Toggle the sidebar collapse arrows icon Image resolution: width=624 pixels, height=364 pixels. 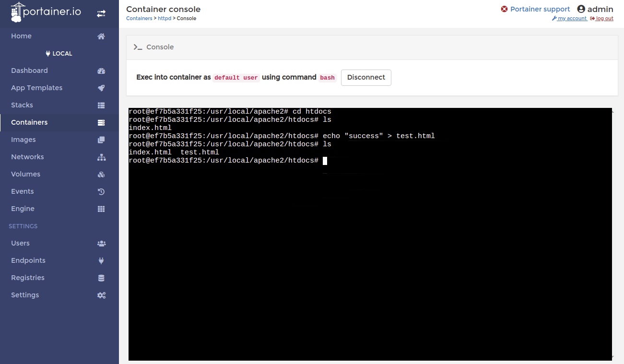click(x=101, y=14)
